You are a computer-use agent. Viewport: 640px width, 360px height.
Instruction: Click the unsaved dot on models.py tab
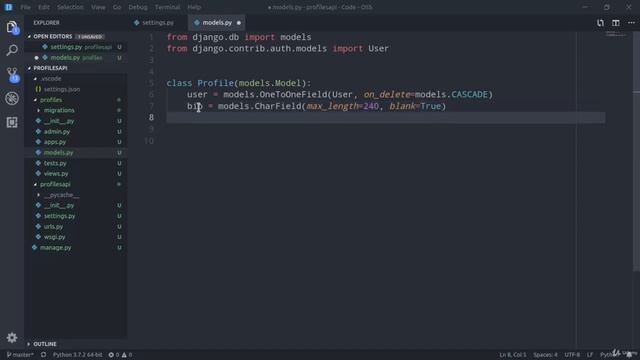point(239,23)
